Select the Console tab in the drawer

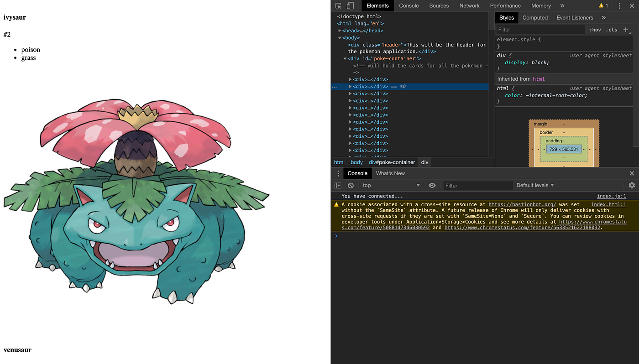point(357,173)
